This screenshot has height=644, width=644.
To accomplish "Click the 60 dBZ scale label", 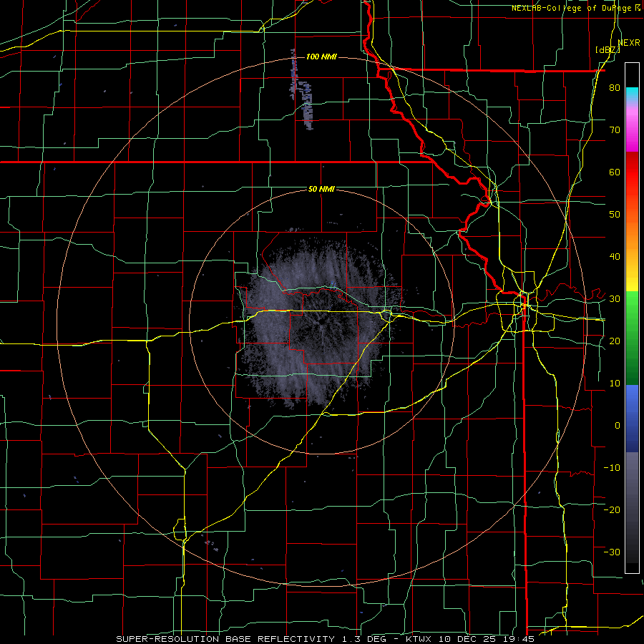I will pyautogui.click(x=615, y=172).
